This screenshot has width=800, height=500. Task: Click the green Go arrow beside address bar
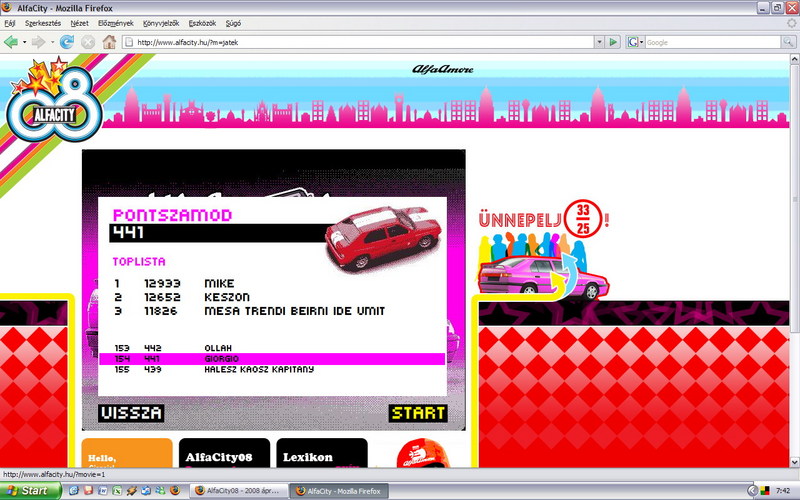pyautogui.click(x=613, y=42)
